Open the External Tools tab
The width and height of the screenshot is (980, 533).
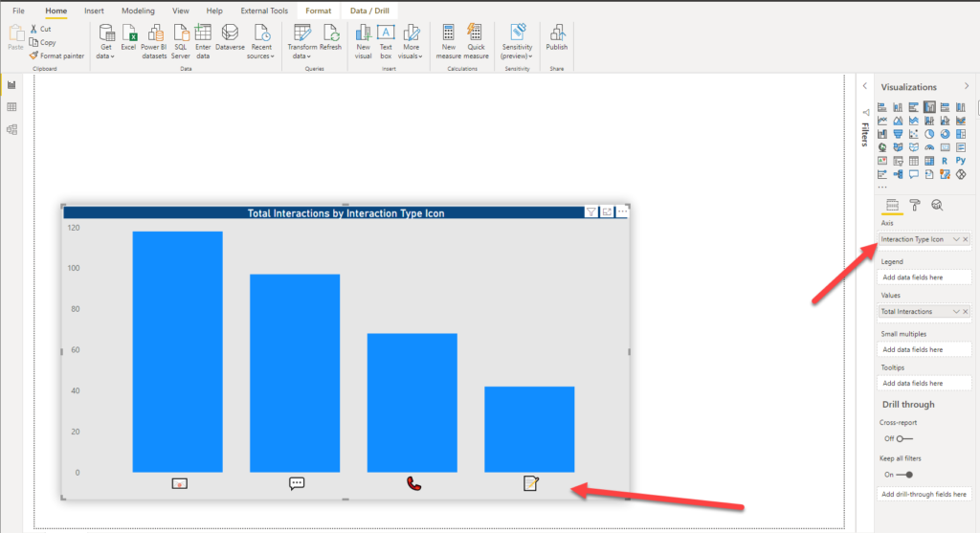tap(264, 11)
